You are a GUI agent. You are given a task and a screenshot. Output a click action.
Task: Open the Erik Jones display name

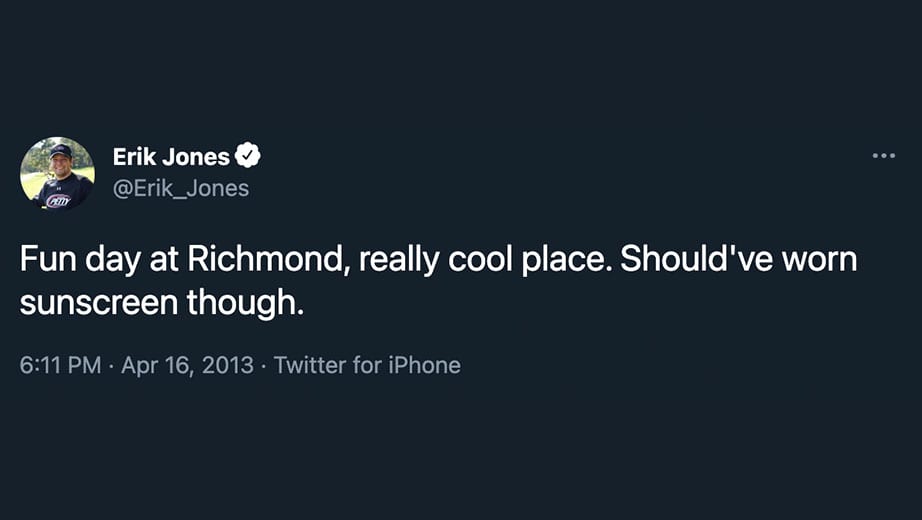pyautogui.click(x=171, y=156)
